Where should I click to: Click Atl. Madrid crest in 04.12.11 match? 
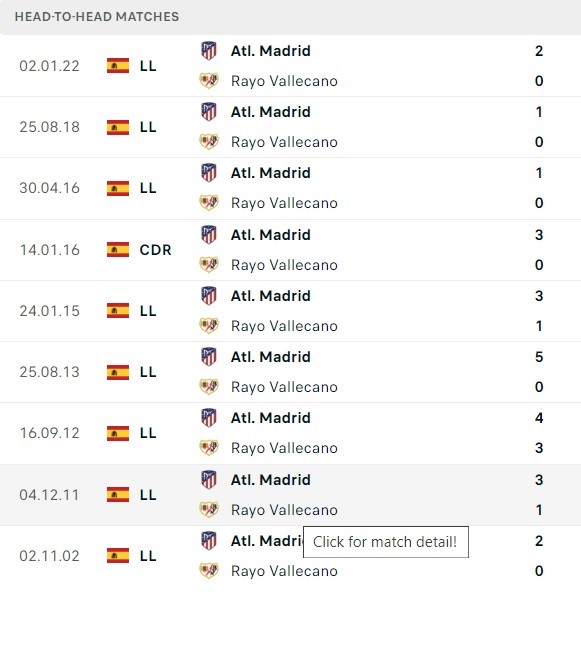click(209, 480)
